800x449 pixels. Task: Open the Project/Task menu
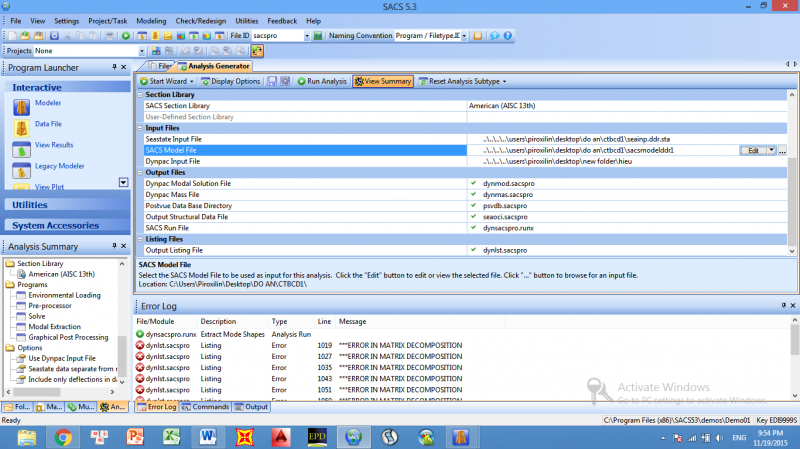coord(108,21)
